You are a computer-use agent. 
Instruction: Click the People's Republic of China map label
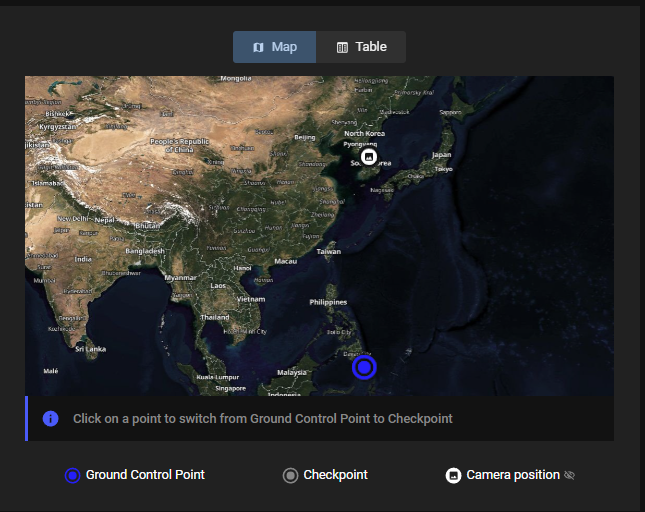click(179, 146)
